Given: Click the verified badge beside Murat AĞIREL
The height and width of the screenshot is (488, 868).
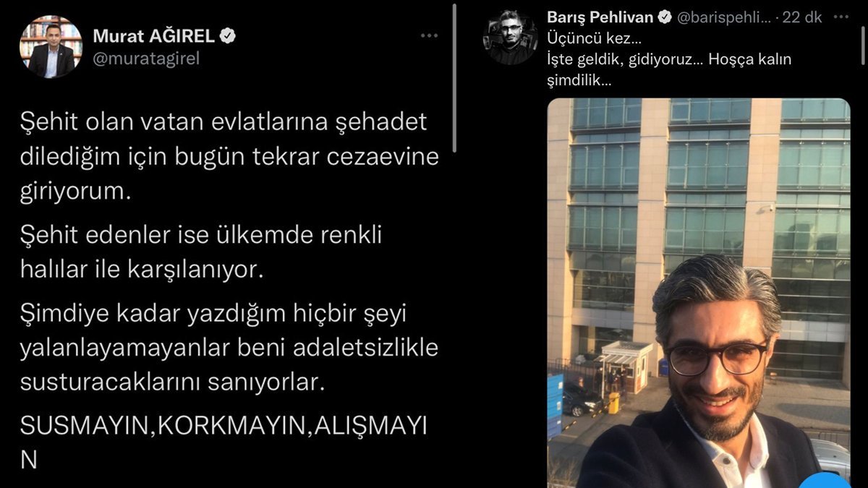Looking at the screenshot, I should pos(228,35).
